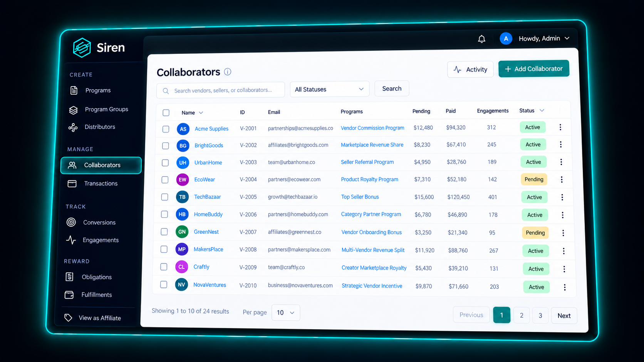Open the notifications bell
644x362 pixels.
click(x=481, y=39)
